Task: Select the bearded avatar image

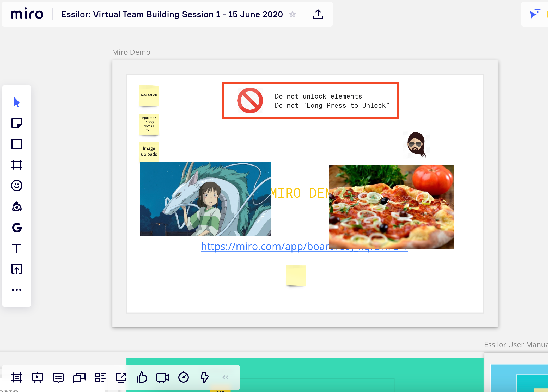Action: coord(416,145)
